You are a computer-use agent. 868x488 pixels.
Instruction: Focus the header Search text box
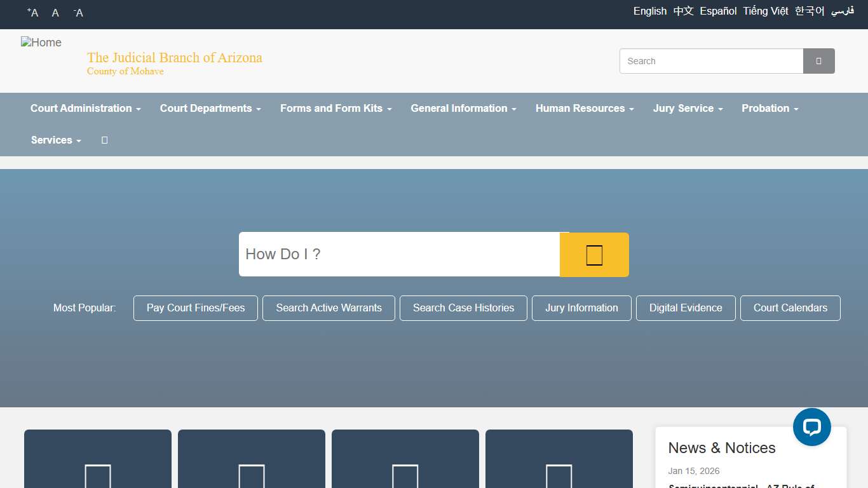tap(711, 61)
